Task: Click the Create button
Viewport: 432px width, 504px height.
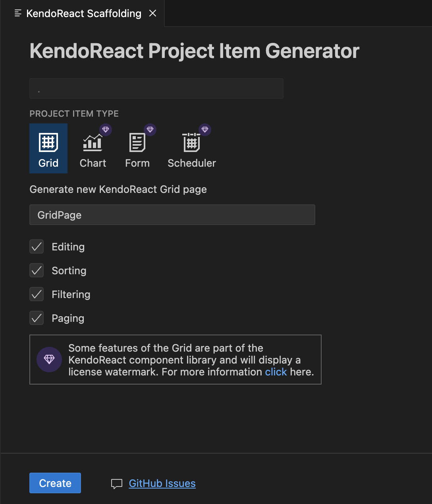Action: coord(55,483)
